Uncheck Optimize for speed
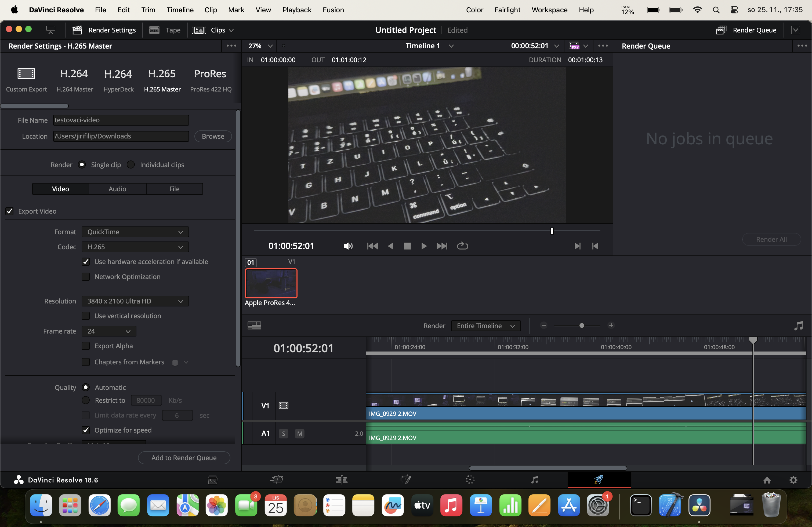The width and height of the screenshot is (812, 527). click(86, 430)
